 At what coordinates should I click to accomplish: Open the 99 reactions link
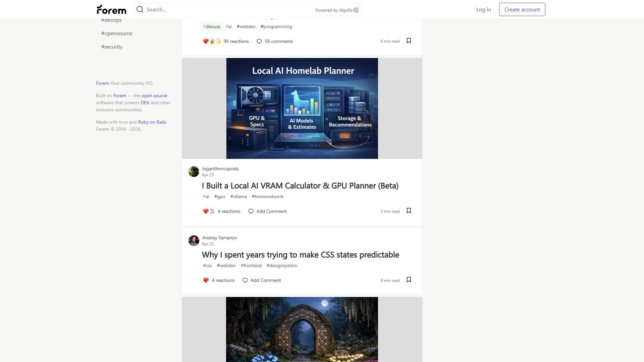click(x=236, y=41)
